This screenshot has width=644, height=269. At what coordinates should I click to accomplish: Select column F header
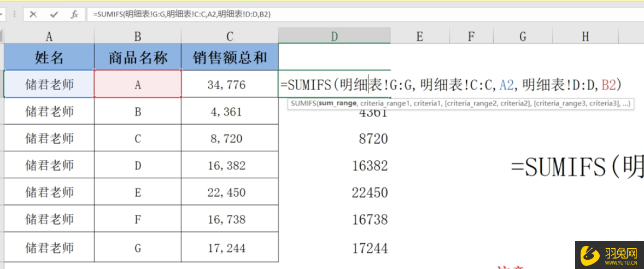[471, 37]
